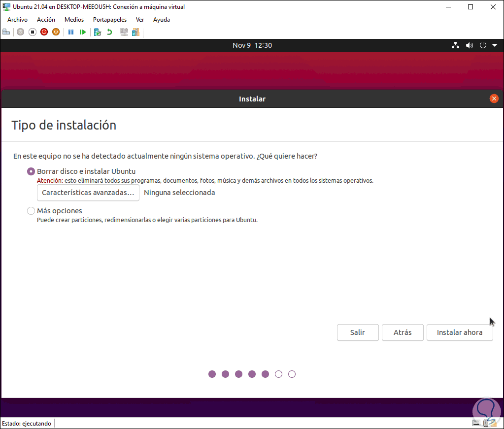
Task: Open Características avanzadas dialog
Action: [x=88, y=193]
